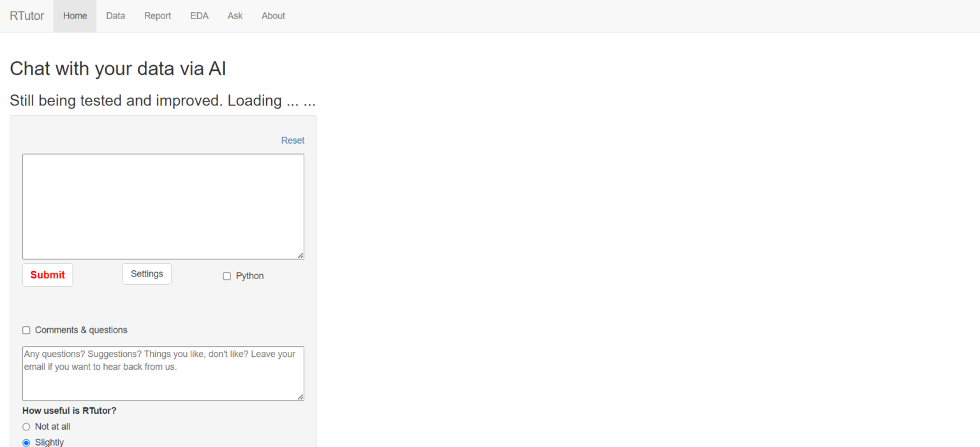Open the Report tab
The image size is (980, 447).
(x=158, y=15)
